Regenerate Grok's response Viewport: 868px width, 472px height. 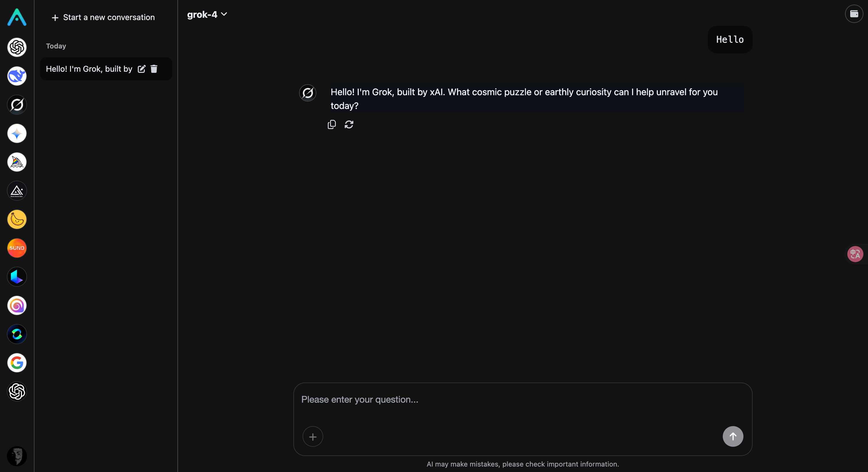point(349,124)
